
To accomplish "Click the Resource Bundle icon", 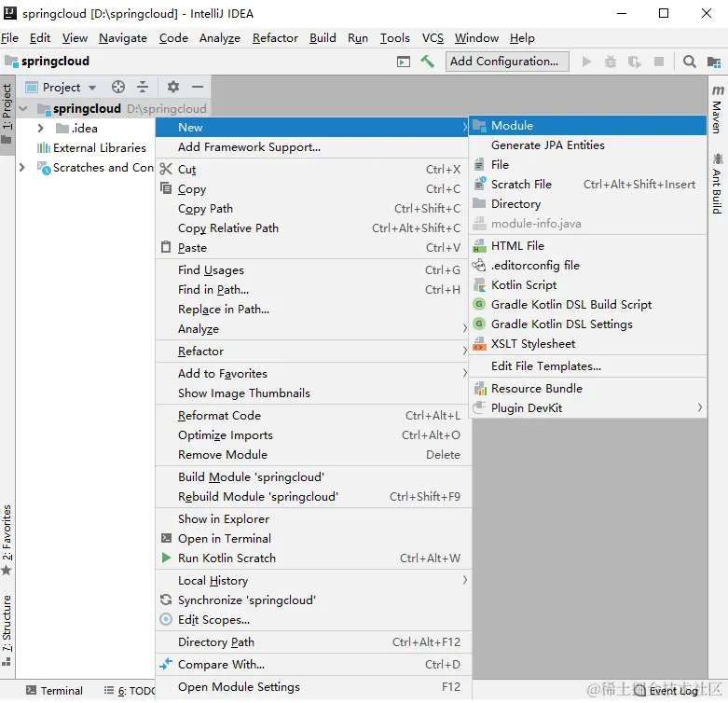I will tap(479, 388).
